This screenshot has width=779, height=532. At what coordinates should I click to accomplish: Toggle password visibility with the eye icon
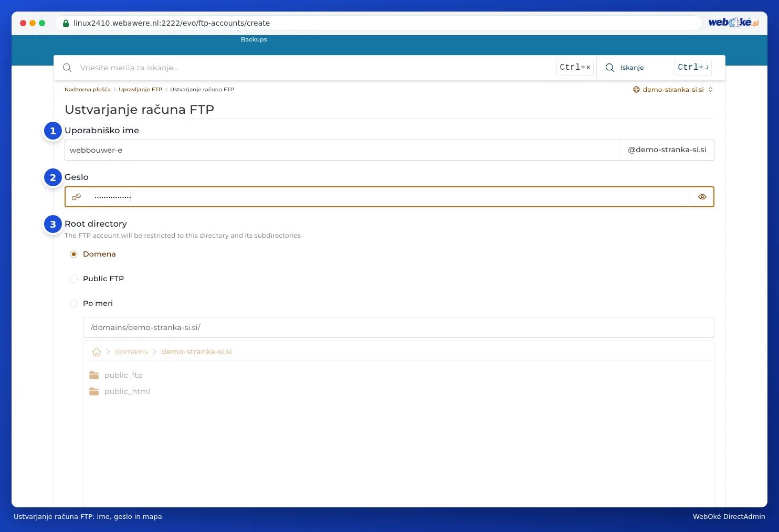(702, 197)
